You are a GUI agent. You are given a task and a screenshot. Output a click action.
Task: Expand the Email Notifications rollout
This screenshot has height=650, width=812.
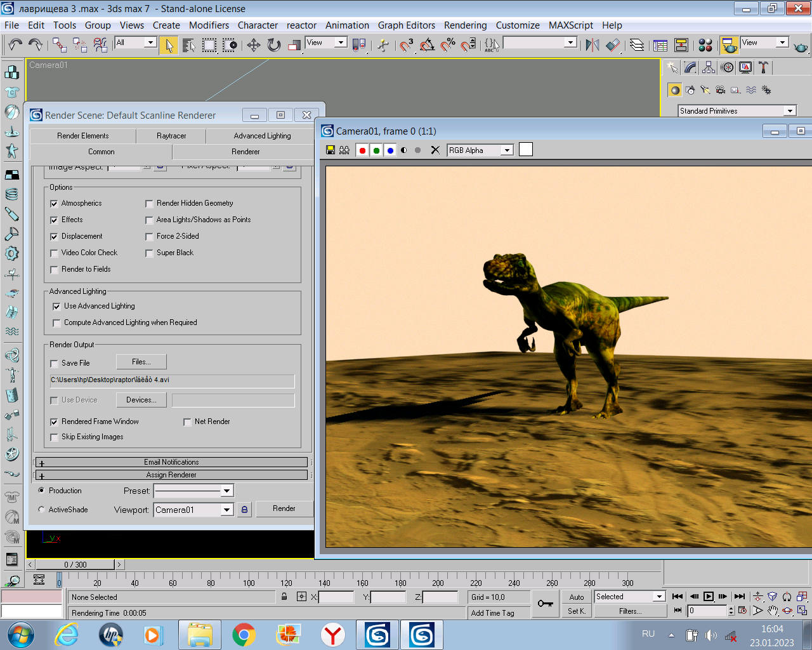(171, 462)
